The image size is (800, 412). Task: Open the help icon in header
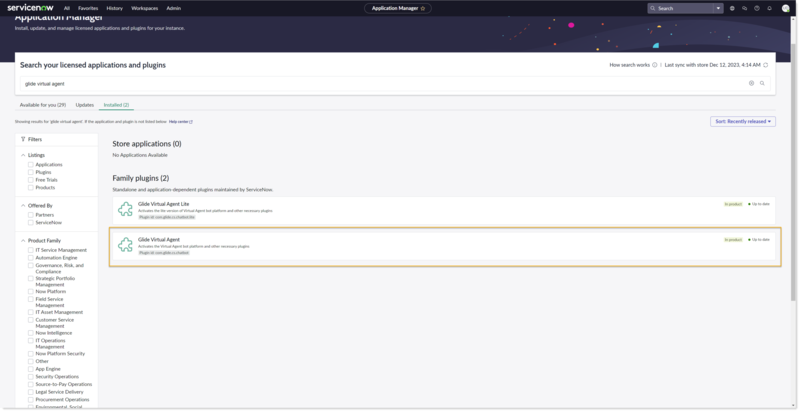[757, 8]
